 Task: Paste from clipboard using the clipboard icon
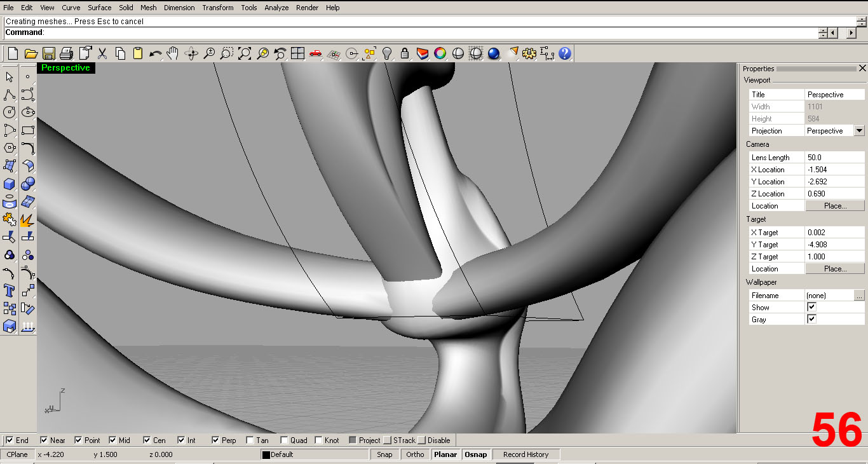[138, 53]
